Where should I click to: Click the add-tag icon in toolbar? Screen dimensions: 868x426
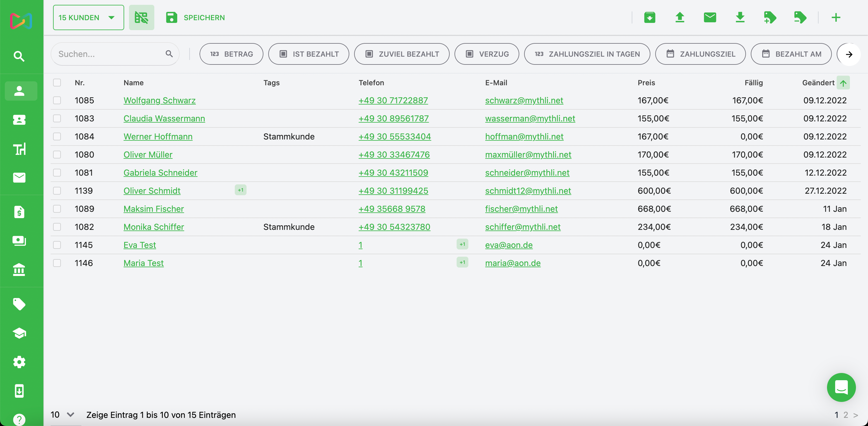(x=770, y=17)
